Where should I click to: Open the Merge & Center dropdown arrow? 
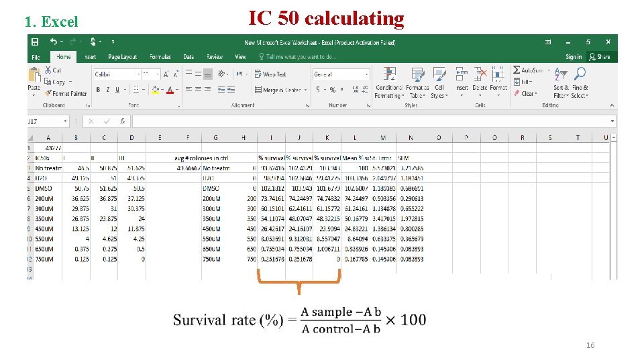point(306,90)
